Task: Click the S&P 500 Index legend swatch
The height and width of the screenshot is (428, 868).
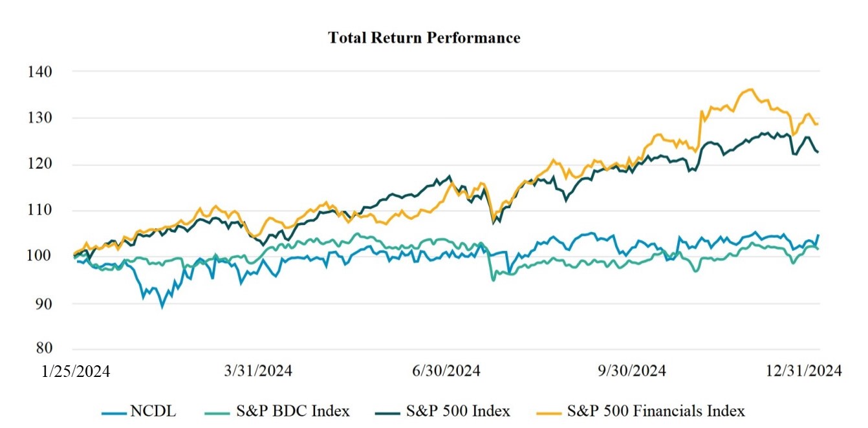Action: tap(387, 411)
